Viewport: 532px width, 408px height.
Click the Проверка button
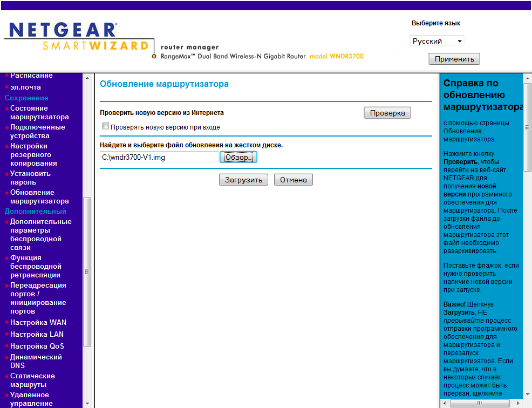pos(387,113)
